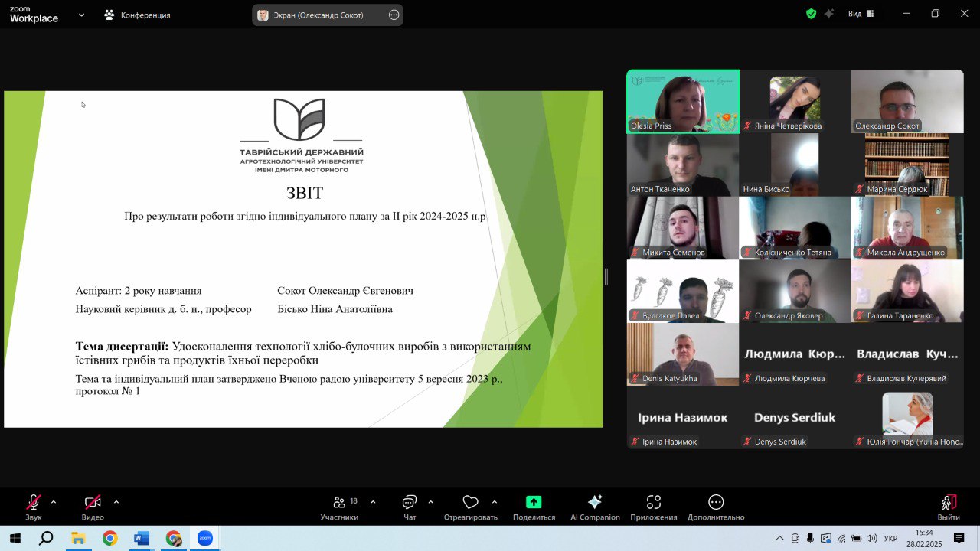Select Нина Бисько video tile
Screen dimensions: 980x551
click(x=795, y=165)
